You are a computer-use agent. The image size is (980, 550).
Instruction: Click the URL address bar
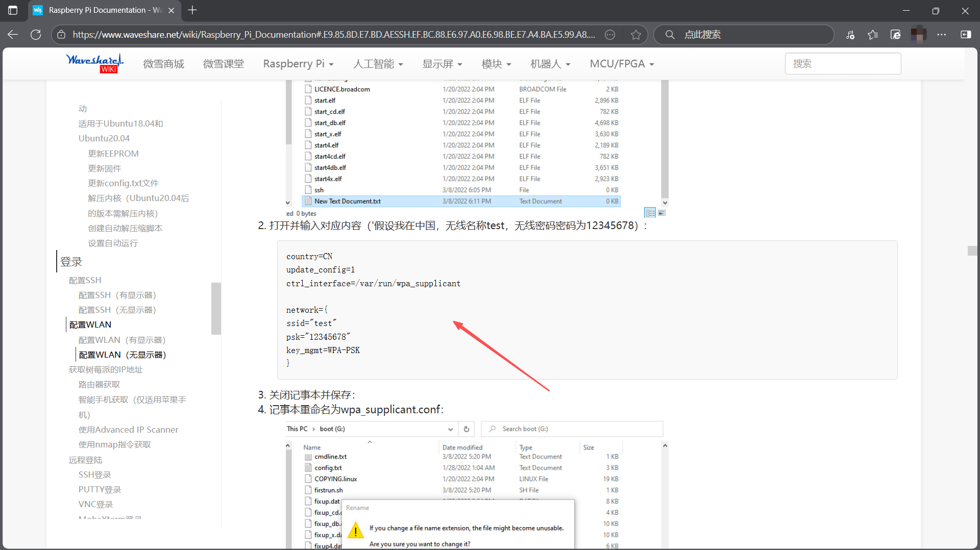click(334, 35)
